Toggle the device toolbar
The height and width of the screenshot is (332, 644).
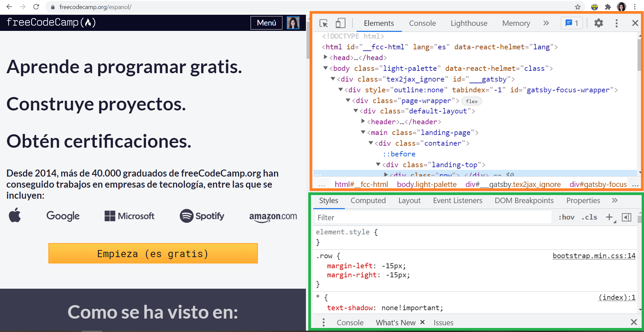pyautogui.click(x=340, y=23)
